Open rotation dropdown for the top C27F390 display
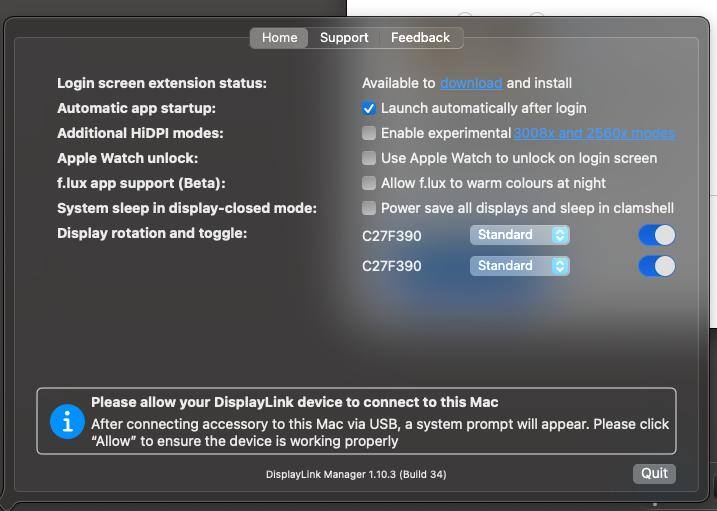The width and height of the screenshot is (717, 511). pyautogui.click(x=519, y=235)
